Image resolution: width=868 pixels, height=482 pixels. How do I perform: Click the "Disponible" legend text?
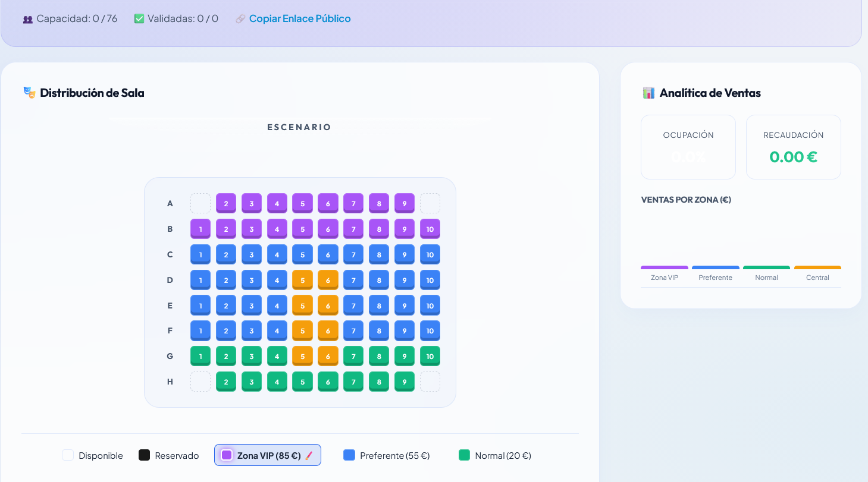(x=101, y=456)
